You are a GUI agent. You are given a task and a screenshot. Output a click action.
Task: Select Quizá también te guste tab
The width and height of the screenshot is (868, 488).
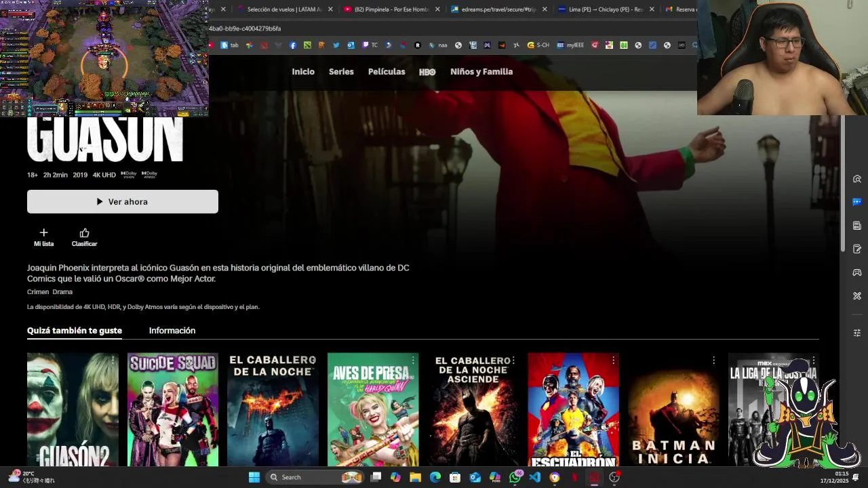pyautogui.click(x=75, y=331)
